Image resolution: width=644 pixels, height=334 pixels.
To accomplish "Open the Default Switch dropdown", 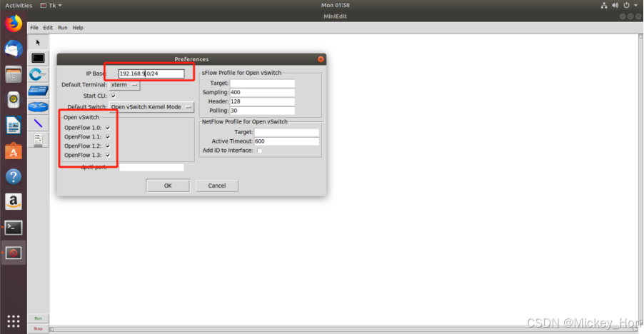I will click(x=151, y=107).
